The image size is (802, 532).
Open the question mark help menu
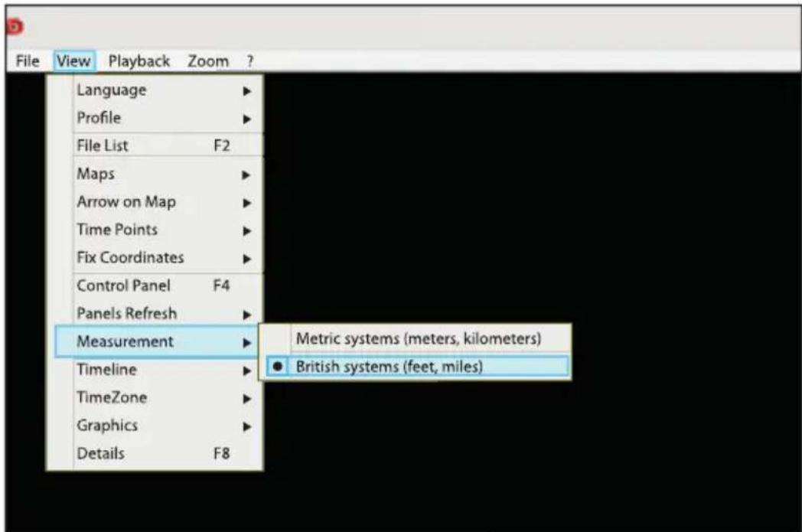coord(249,61)
